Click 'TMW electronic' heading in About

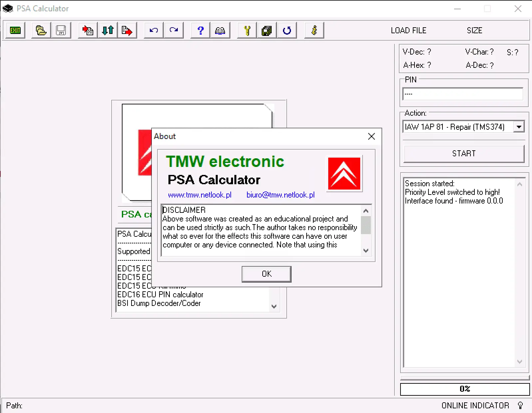pos(225,162)
